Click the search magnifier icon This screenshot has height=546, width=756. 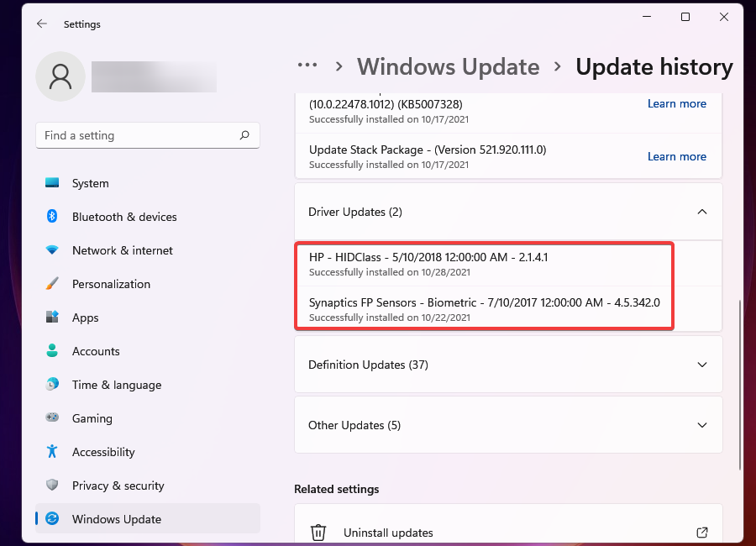tap(244, 135)
